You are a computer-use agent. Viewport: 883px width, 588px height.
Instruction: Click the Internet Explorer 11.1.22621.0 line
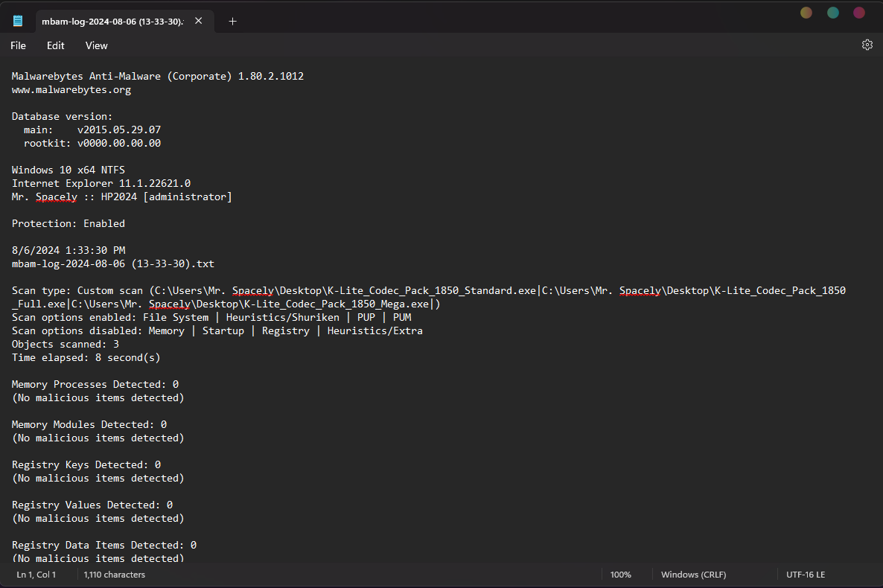tap(101, 183)
